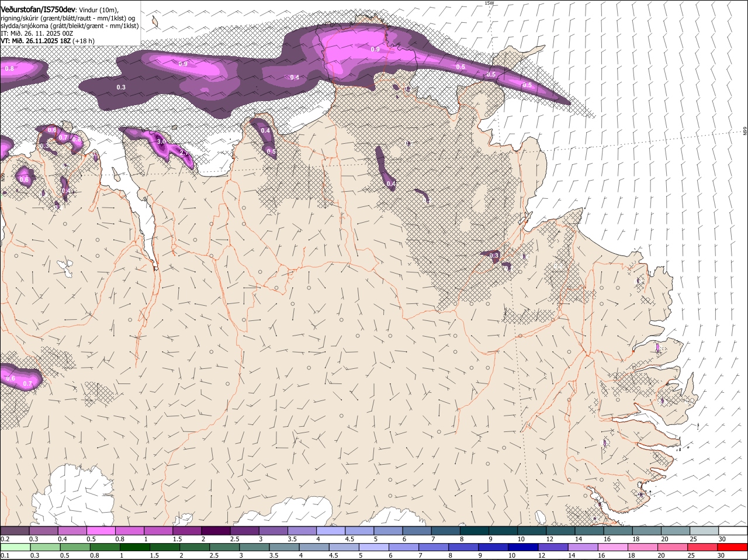
Task: Pick the light green 0.1 swatch, lower legend
Action: coord(15,548)
